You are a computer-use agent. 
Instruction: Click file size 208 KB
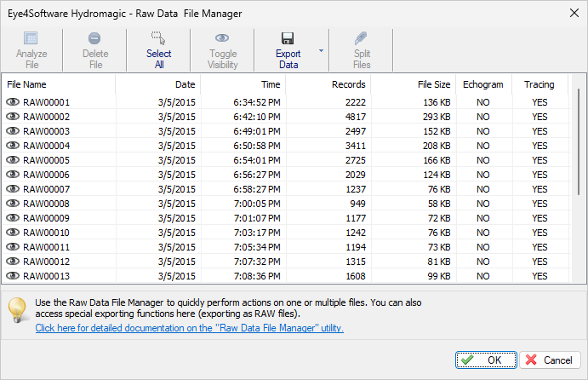pyautogui.click(x=437, y=146)
